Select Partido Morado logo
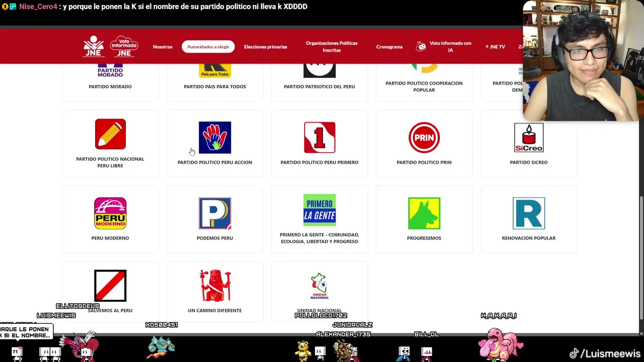644x362 pixels. [110, 71]
